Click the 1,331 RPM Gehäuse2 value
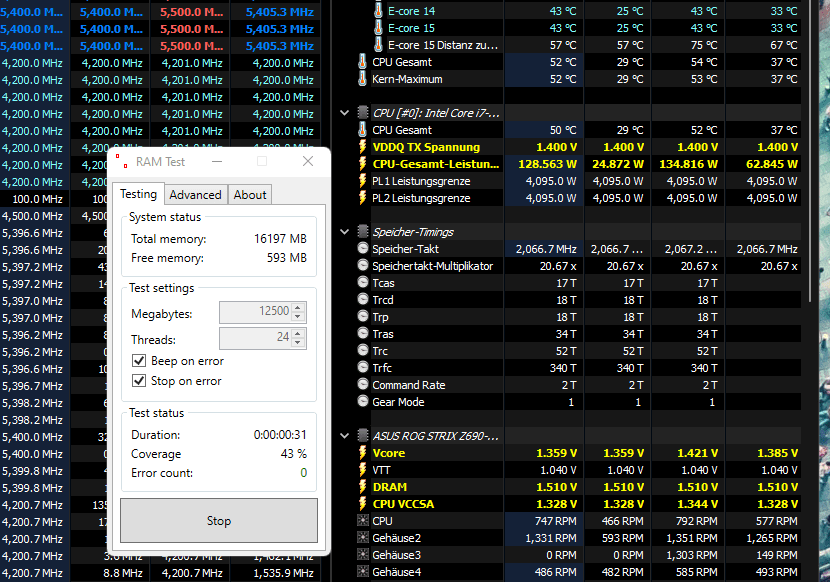Screen dimensions: 830x582 (551, 538)
